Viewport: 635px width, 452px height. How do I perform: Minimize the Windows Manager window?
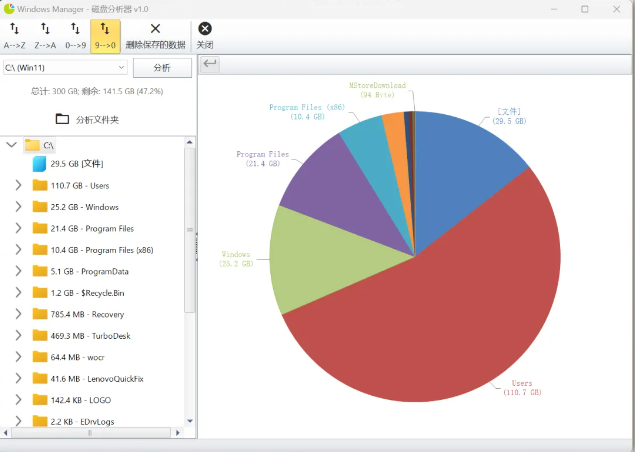click(x=554, y=9)
